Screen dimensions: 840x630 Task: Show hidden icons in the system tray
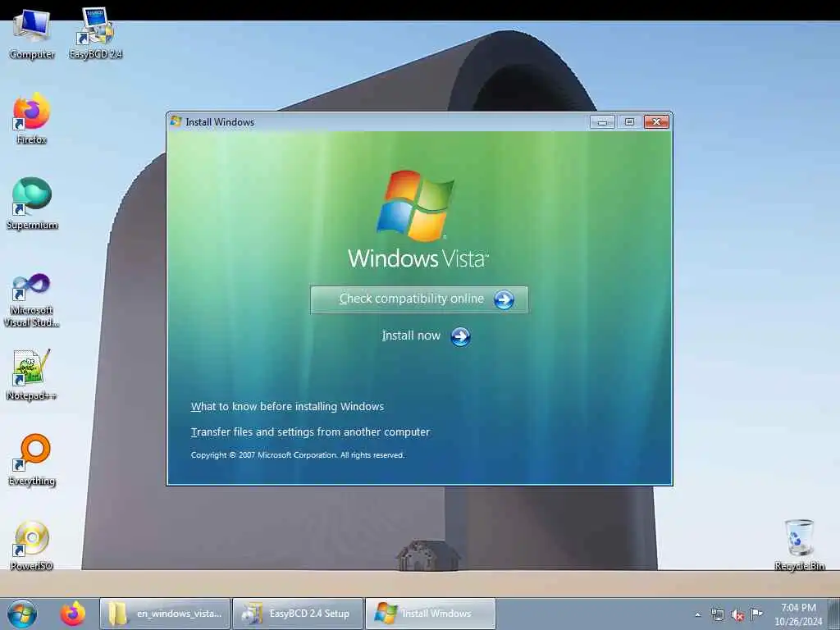697,615
